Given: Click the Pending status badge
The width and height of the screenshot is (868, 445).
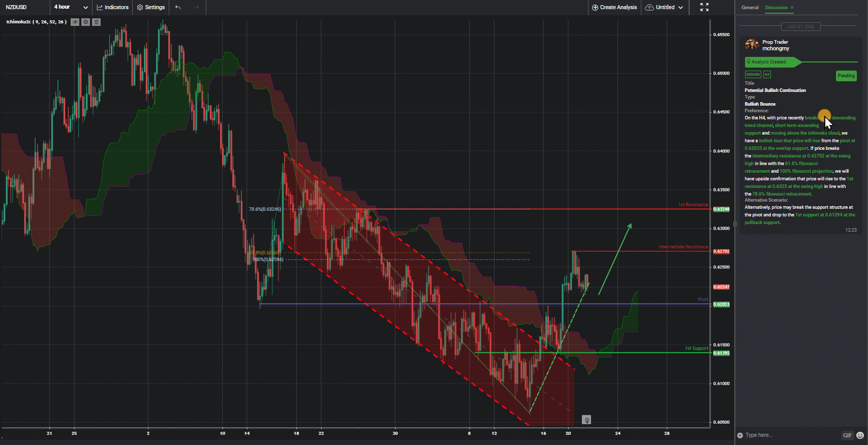Looking at the screenshot, I should (x=846, y=76).
